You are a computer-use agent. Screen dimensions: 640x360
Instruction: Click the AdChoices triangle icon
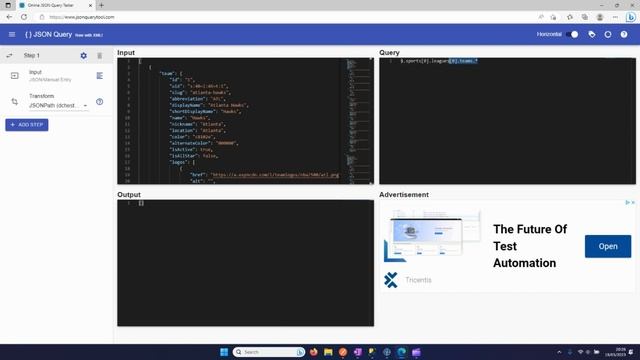pos(627,202)
